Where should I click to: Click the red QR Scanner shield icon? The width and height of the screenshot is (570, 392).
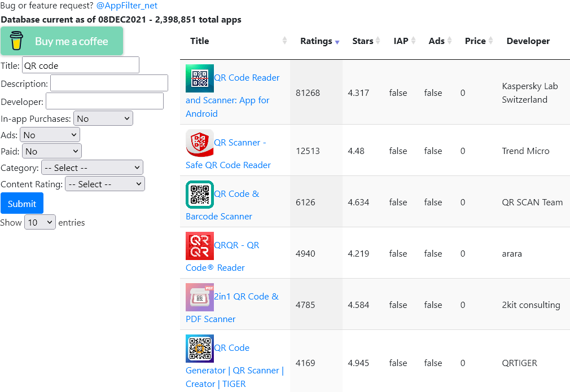pyautogui.click(x=199, y=143)
